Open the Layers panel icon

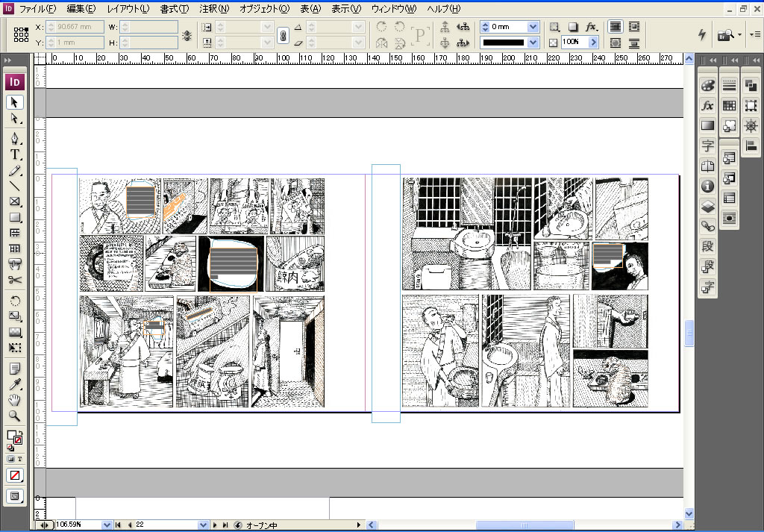(707, 206)
